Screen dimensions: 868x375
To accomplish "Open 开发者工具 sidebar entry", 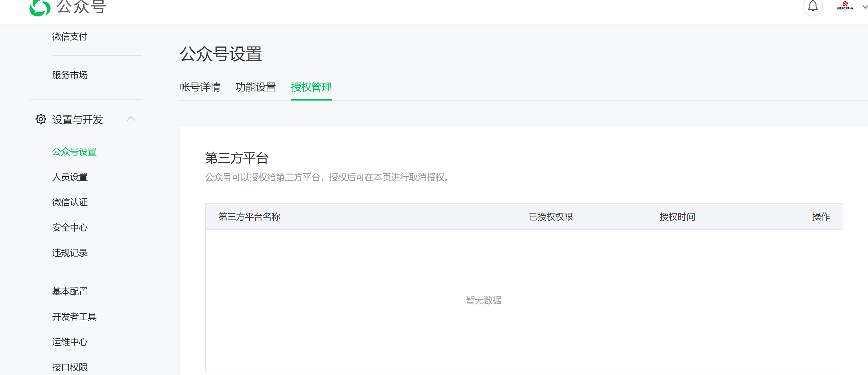I will click(x=74, y=317).
